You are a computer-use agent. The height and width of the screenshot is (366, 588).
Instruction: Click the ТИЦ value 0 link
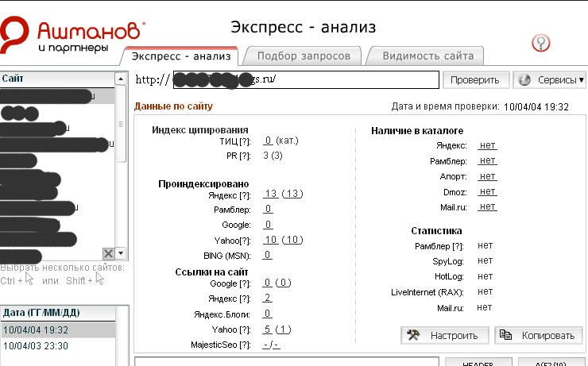click(x=268, y=141)
